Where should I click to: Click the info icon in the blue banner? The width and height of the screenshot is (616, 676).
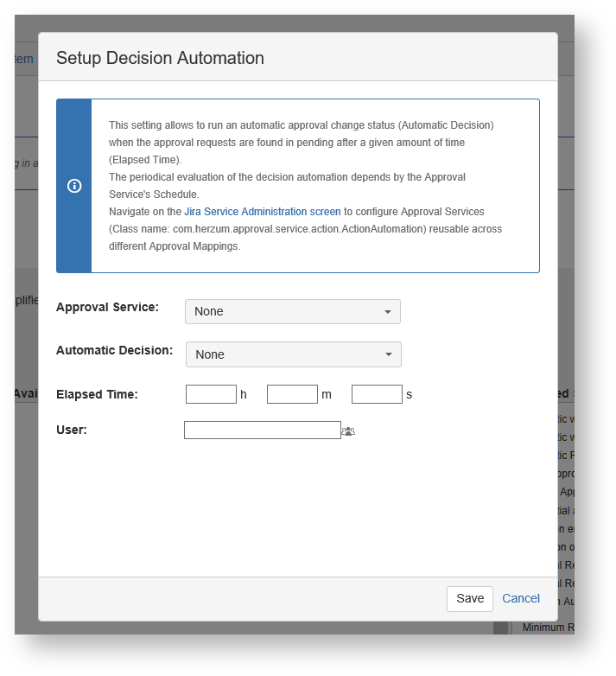coord(74,186)
